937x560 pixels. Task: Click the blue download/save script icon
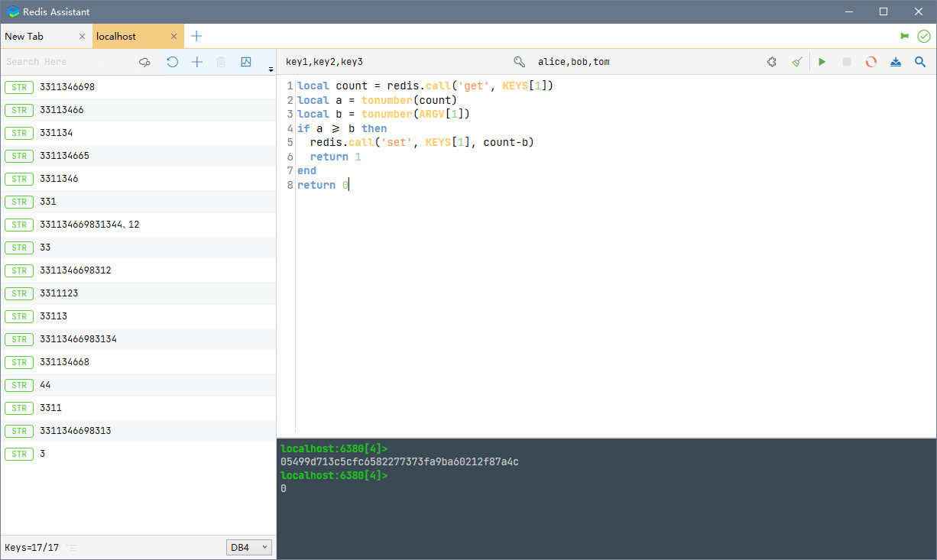pyautogui.click(x=896, y=62)
